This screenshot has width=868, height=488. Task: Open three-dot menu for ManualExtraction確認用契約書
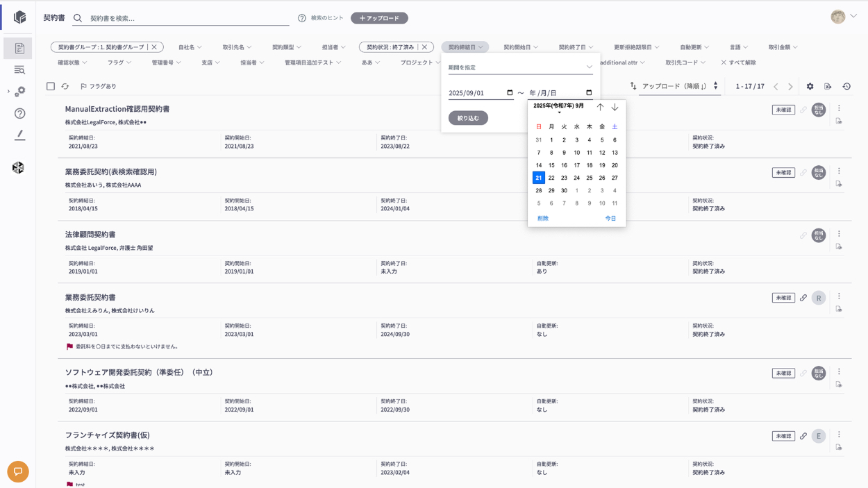click(x=839, y=108)
